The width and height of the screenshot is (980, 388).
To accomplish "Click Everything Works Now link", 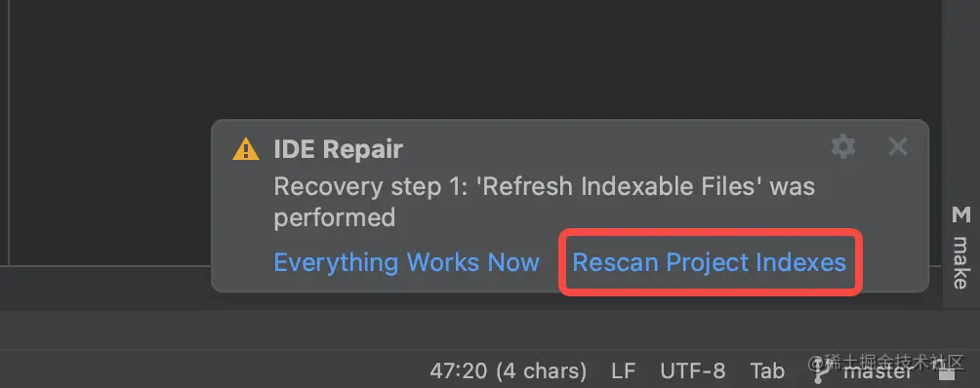I will point(406,262).
